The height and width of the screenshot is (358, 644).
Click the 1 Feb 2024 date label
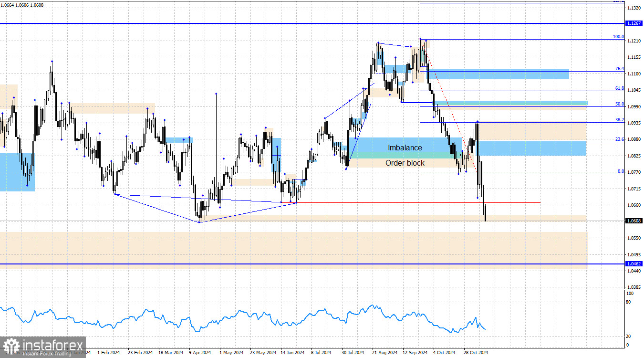point(108,353)
